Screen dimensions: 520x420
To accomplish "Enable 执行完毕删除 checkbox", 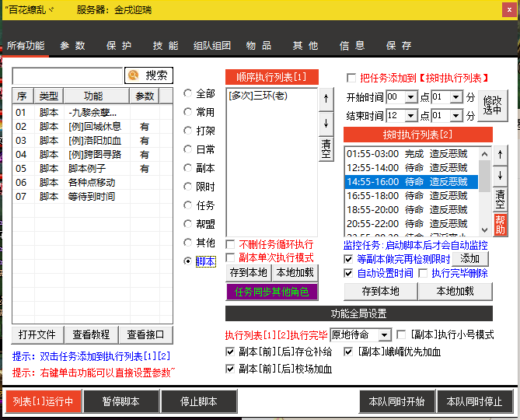I will 423,273.
